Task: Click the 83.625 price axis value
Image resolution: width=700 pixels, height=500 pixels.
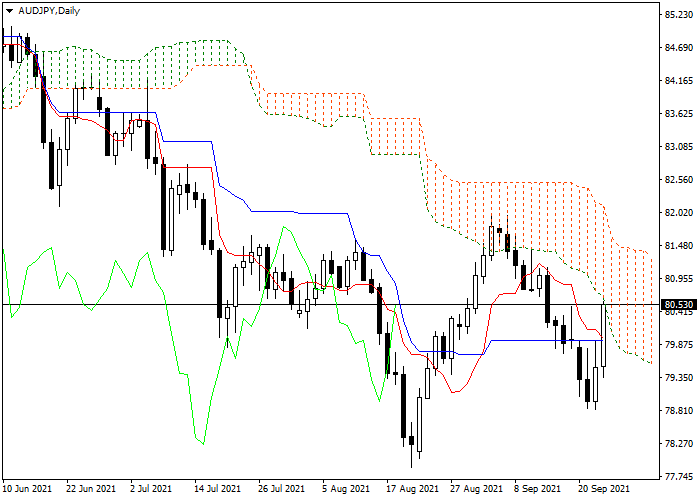Action: pos(679,113)
